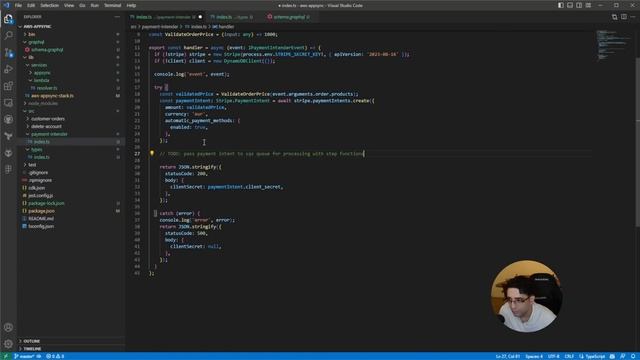Expand the bin folder
The height and width of the screenshot is (360, 640).
click(31, 34)
